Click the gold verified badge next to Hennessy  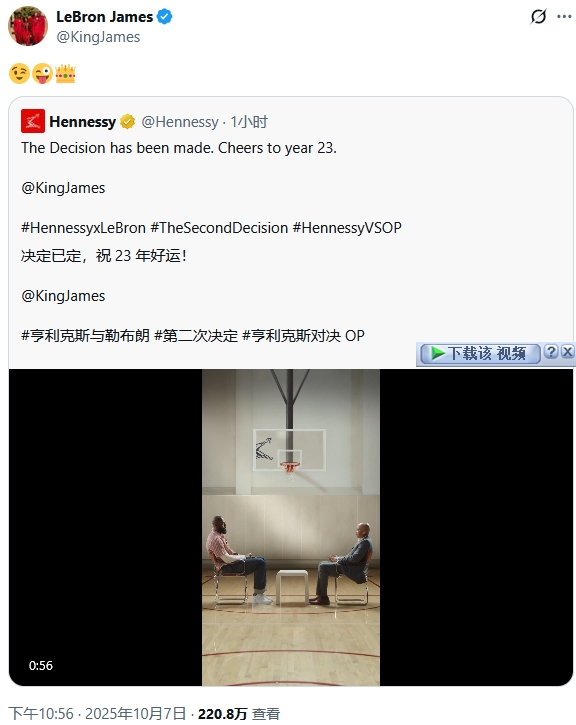point(128,122)
